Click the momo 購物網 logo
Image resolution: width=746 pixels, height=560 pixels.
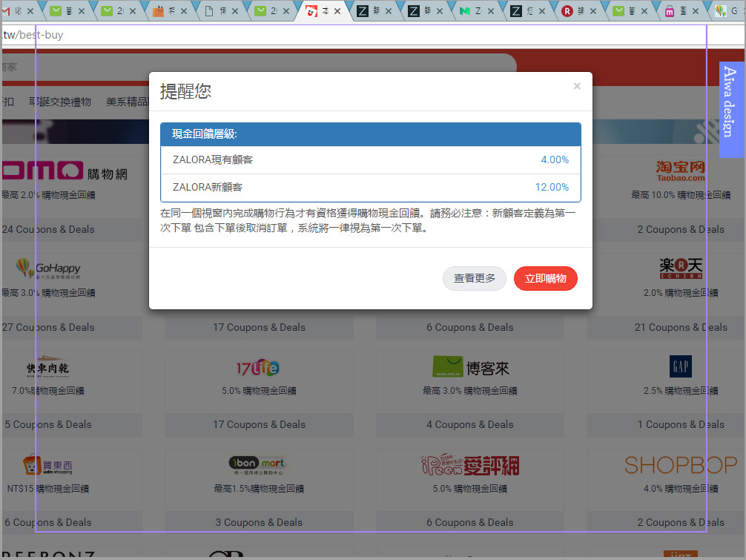(x=65, y=171)
